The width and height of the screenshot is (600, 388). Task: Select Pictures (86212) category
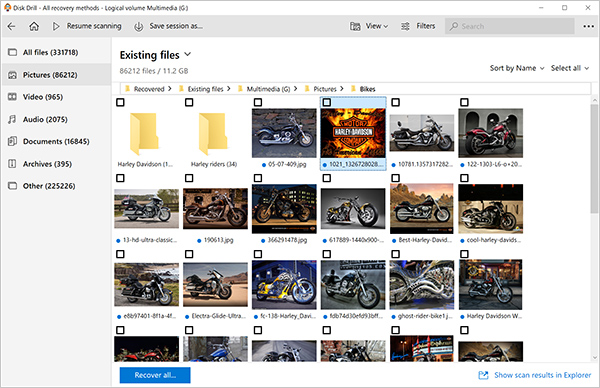[56, 75]
